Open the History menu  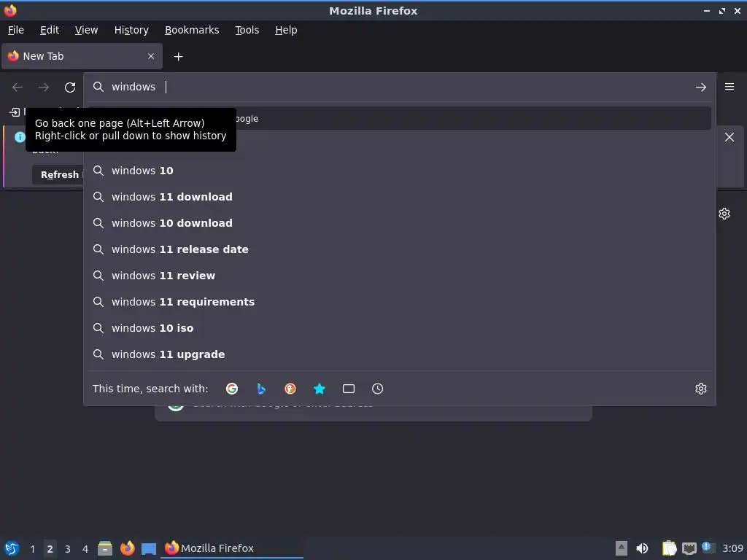[x=131, y=30]
